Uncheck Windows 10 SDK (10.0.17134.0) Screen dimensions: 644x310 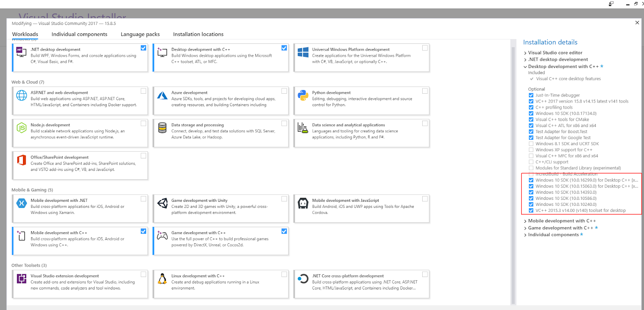(531, 113)
